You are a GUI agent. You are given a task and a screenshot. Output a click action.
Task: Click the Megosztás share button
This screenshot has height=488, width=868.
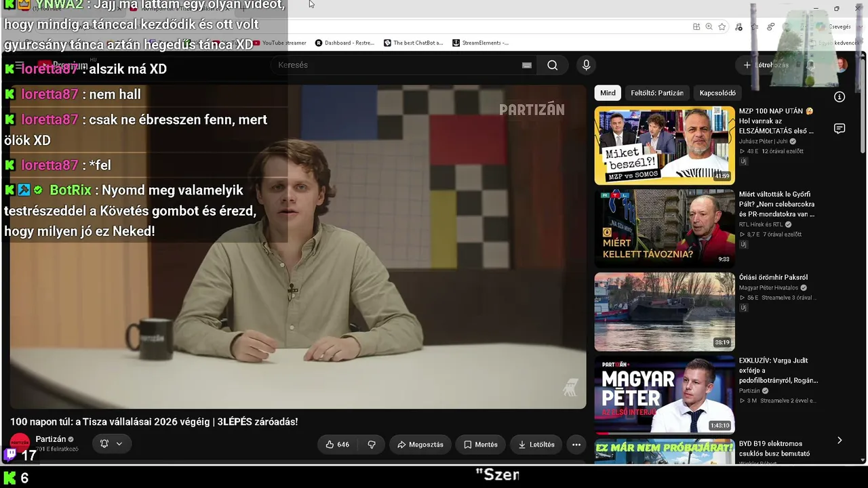click(420, 445)
